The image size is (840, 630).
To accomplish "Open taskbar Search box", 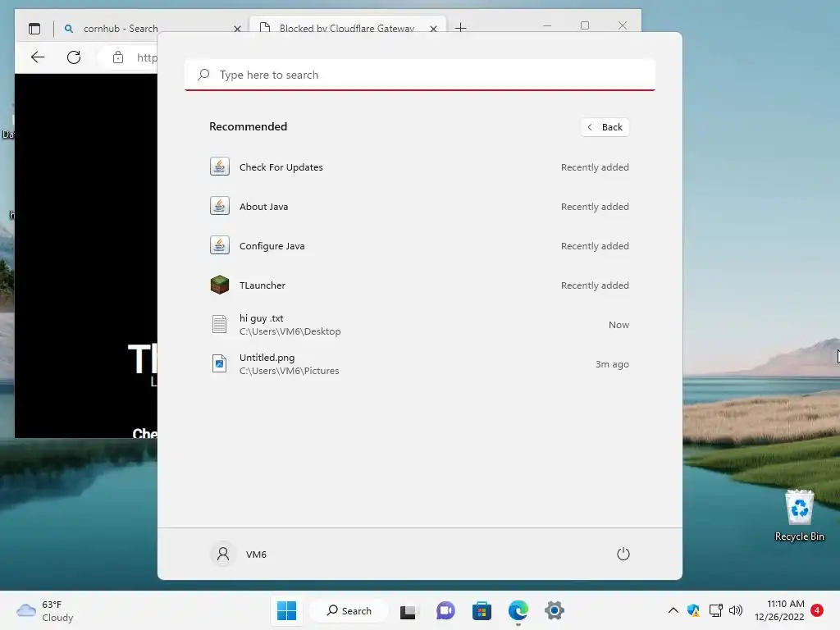I will click(349, 610).
